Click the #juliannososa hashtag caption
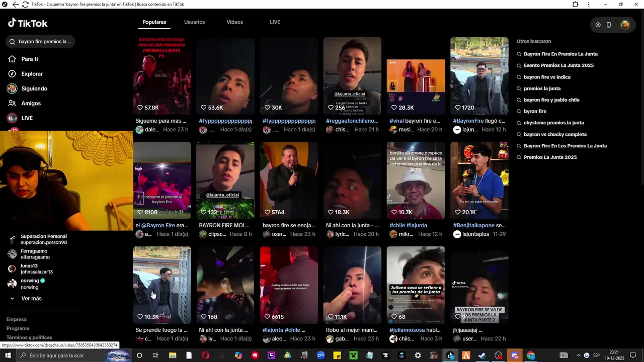The image size is (644, 362). pos(407,330)
